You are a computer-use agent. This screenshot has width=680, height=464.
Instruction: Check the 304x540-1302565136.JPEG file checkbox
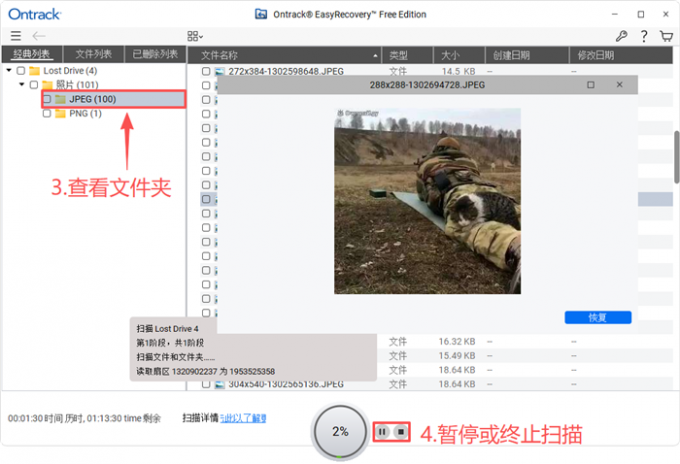(x=206, y=384)
